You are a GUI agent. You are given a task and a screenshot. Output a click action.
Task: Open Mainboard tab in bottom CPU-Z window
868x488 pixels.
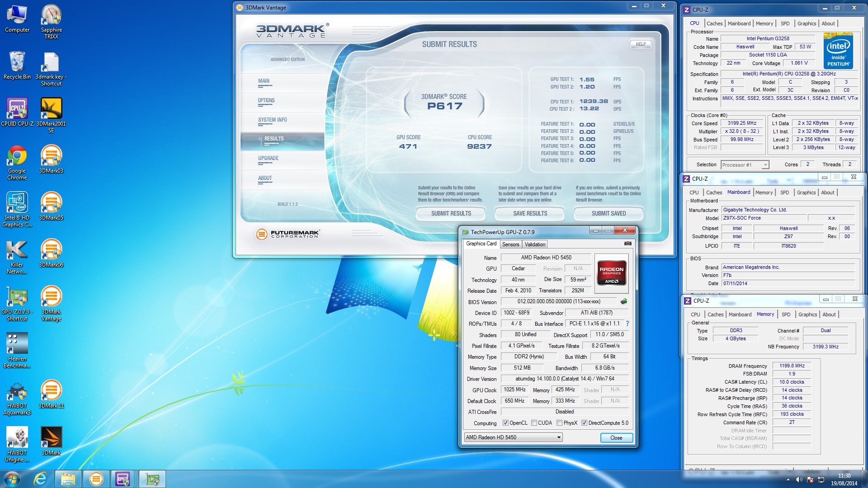740,314
